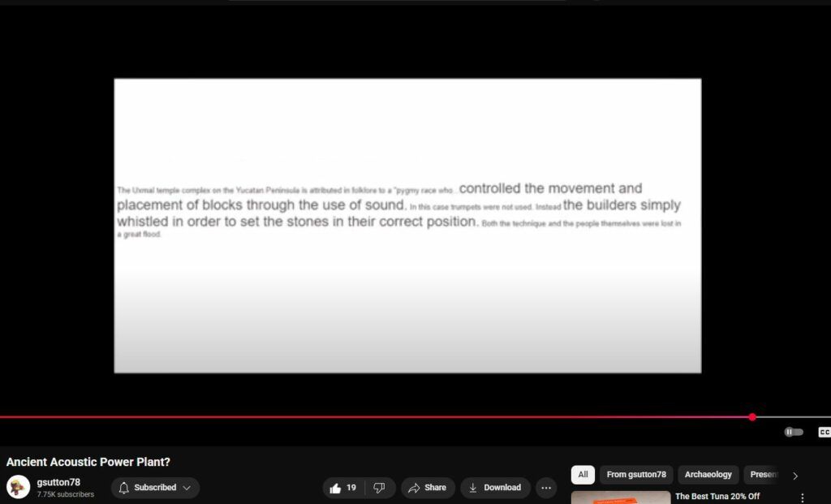
Task: Click the red scrubber handle on progress bar
Action: (x=752, y=417)
